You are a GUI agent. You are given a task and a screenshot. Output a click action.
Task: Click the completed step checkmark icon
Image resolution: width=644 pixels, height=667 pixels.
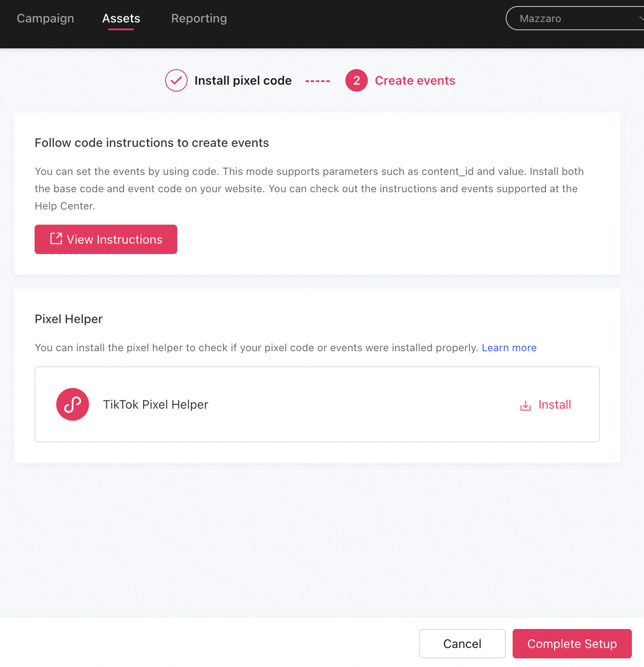pyautogui.click(x=176, y=80)
